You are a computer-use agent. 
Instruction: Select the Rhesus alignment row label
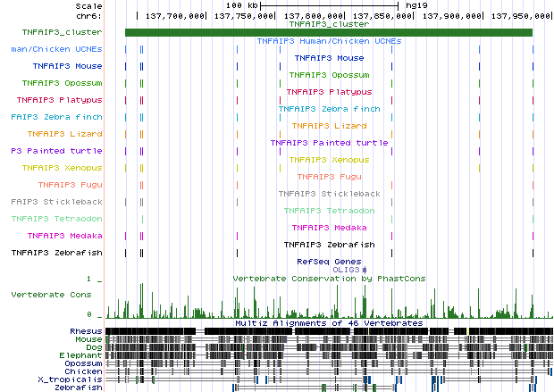point(85,331)
